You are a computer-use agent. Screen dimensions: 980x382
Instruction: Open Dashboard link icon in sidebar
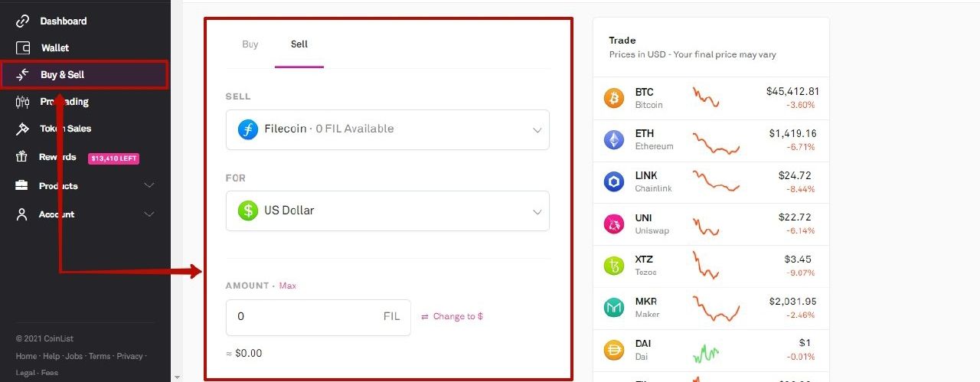[x=22, y=21]
